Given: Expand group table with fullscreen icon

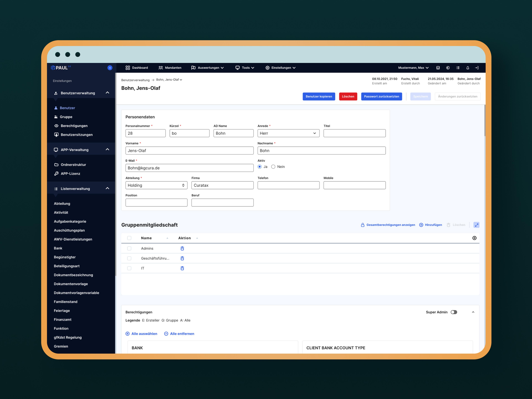Looking at the screenshot, I should pyautogui.click(x=476, y=225).
